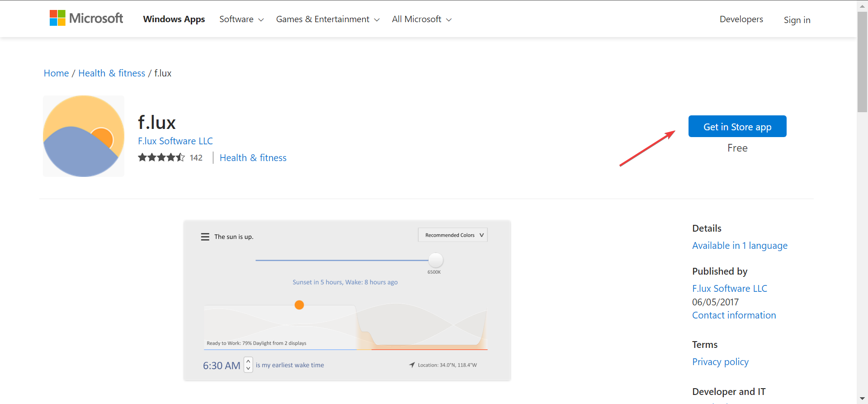This screenshot has width=868, height=404.
Task: Click the 142 ratings count
Action: [x=196, y=157]
